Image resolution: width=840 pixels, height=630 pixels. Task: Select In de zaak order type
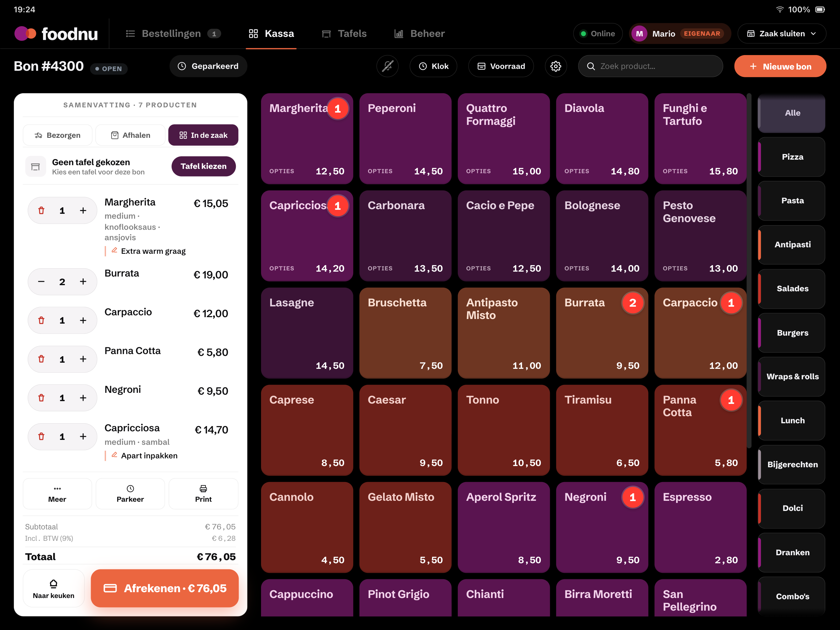(x=203, y=135)
